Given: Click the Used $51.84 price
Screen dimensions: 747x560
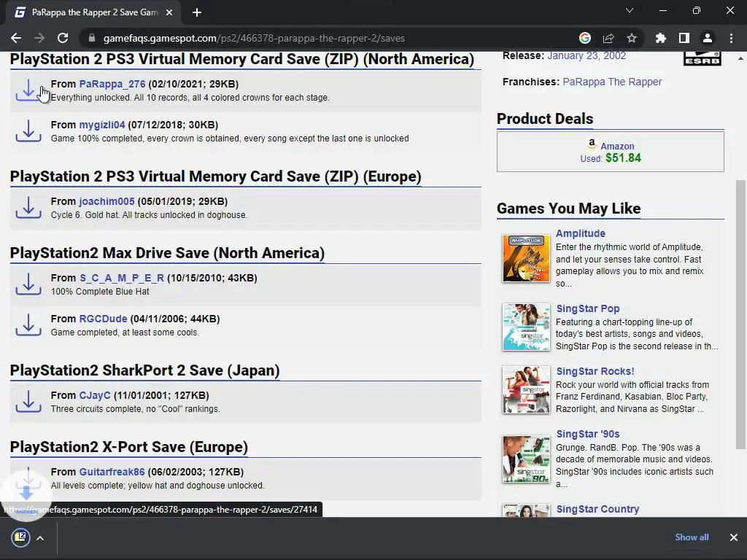Looking at the screenshot, I should click(611, 158).
